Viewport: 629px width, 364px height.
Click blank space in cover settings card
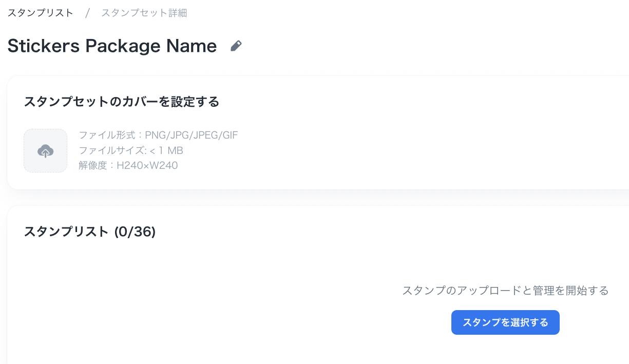(x=411, y=149)
